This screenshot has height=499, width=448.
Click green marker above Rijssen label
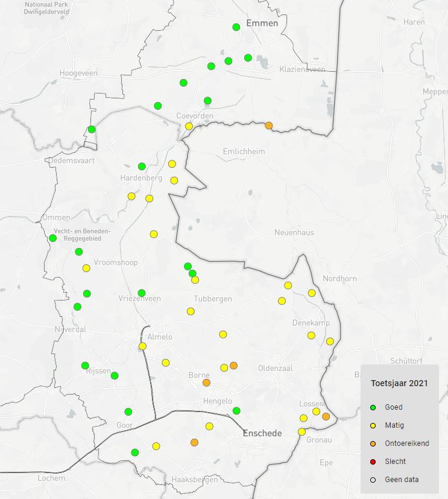[x=85, y=365]
